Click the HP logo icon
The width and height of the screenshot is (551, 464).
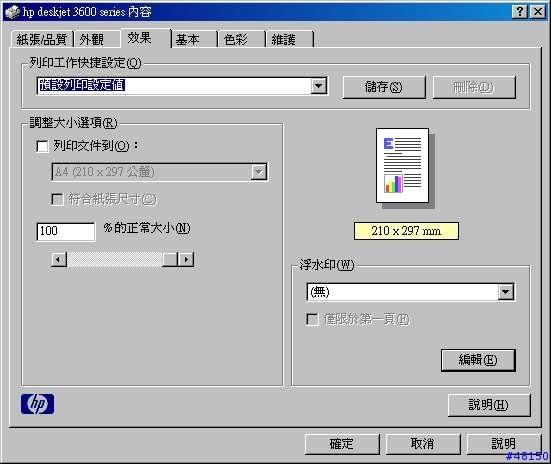coord(37,404)
